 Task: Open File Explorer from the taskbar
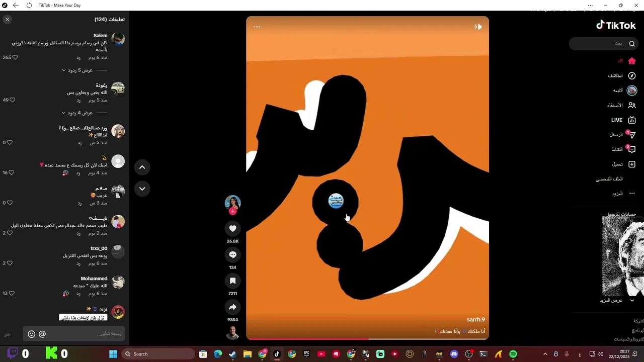pyautogui.click(x=247, y=354)
